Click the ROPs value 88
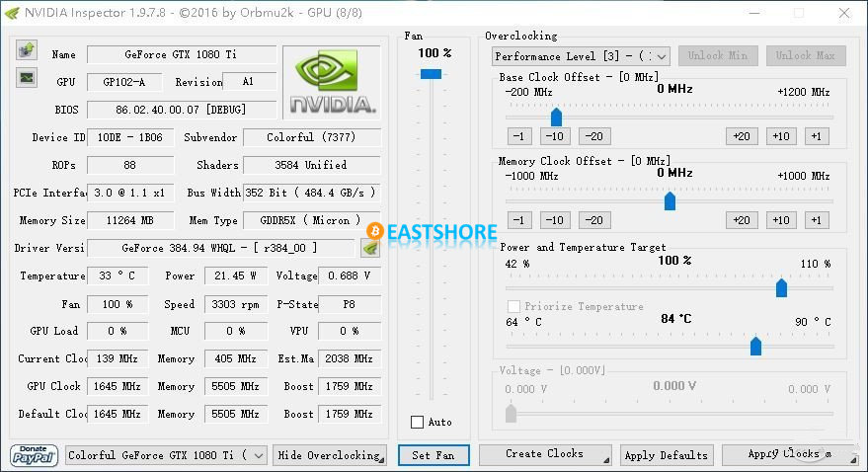This screenshot has height=472, width=868. [130, 165]
